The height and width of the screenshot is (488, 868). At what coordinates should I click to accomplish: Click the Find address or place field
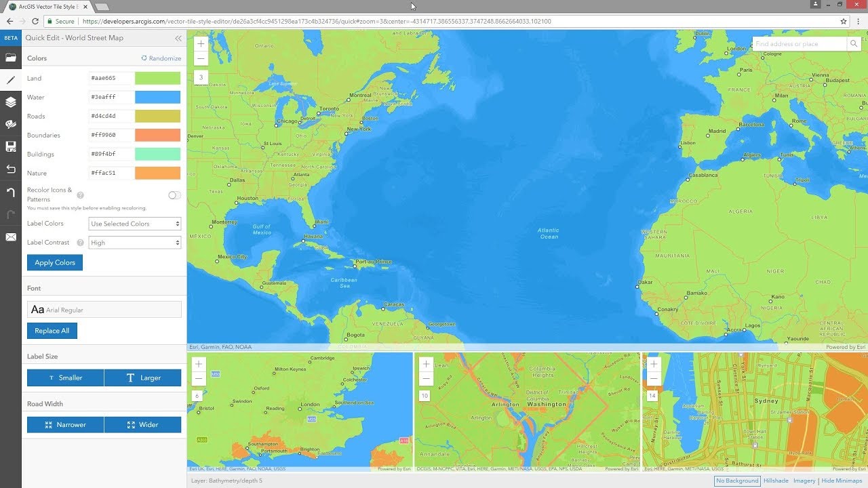(x=800, y=43)
